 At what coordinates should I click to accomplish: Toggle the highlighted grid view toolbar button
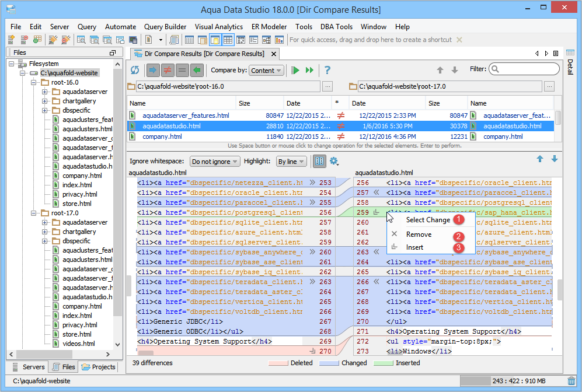click(x=228, y=39)
